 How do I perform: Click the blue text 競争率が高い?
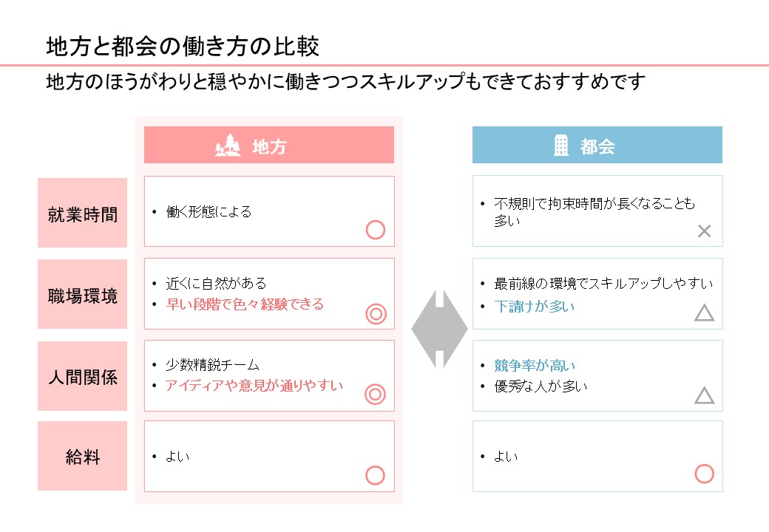coord(535,366)
